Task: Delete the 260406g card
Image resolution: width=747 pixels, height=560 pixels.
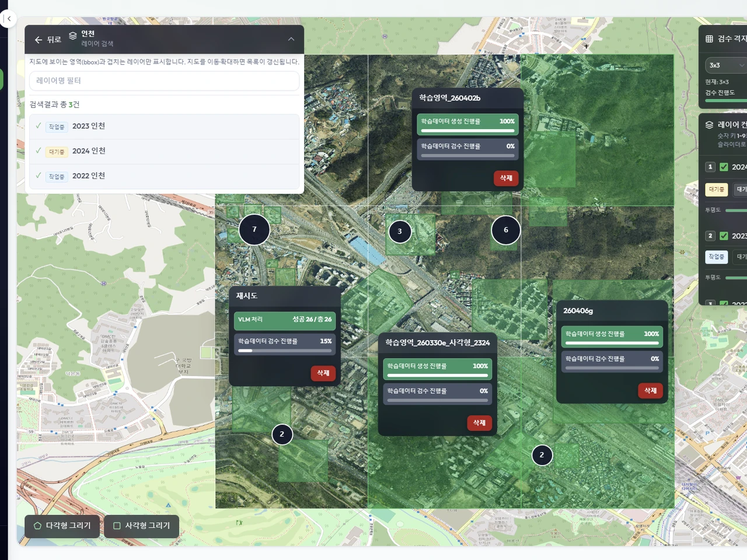Action: tap(651, 391)
